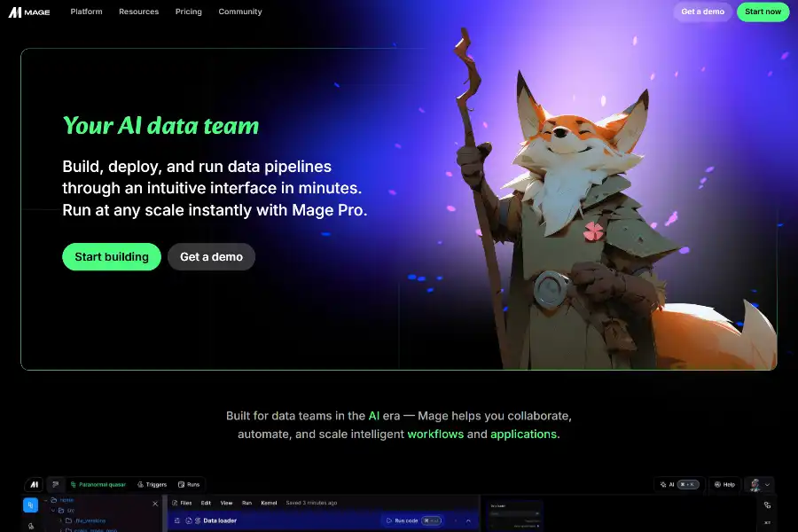
Task: Click the Start now button
Action: pyautogui.click(x=763, y=12)
